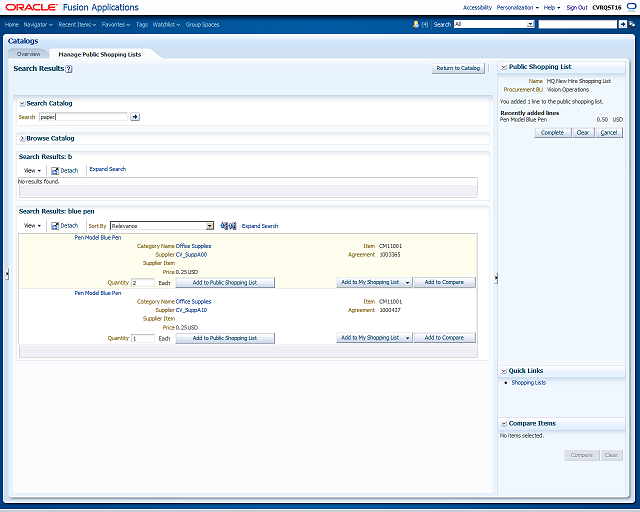Collapse the Search Catalog section

click(22, 104)
